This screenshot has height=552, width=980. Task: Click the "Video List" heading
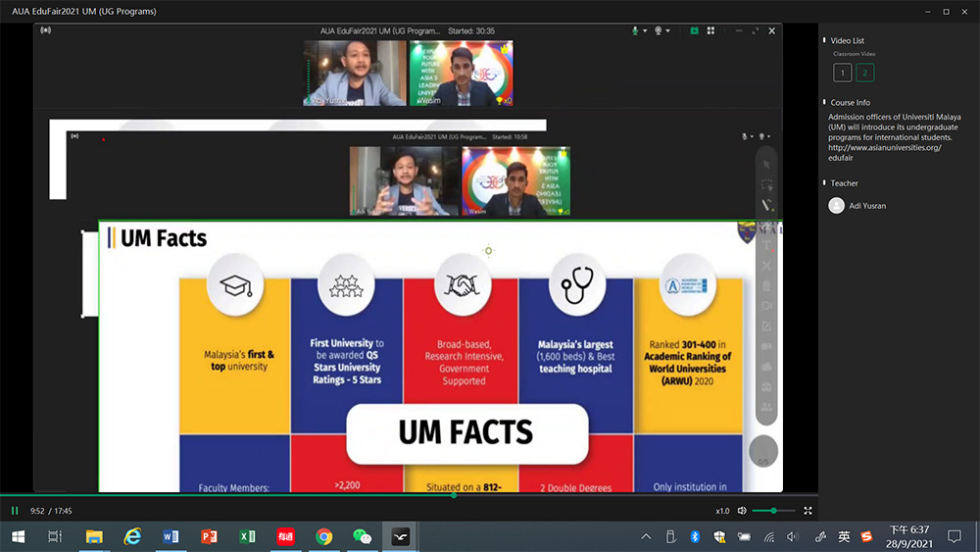pos(847,40)
